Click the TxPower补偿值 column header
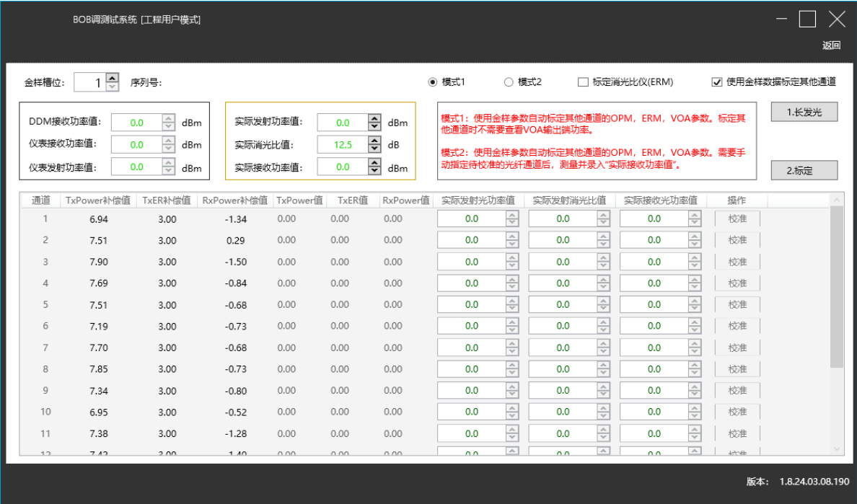The width and height of the screenshot is (857, 504). (x=97, y=200)
